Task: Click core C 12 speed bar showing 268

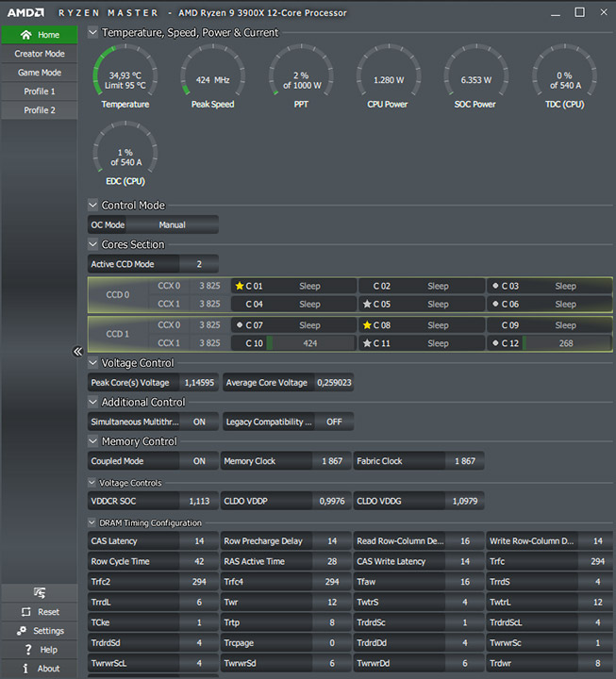Action: pos(566,343)
